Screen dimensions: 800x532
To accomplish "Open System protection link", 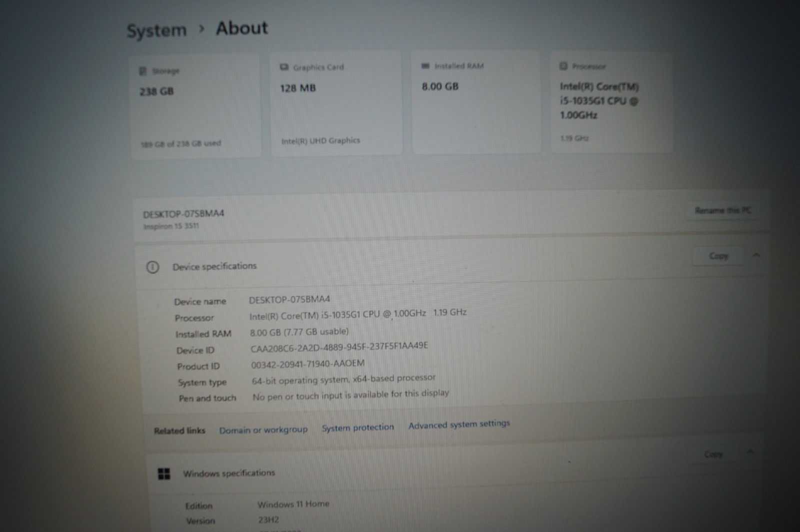I will coord(357,428).
